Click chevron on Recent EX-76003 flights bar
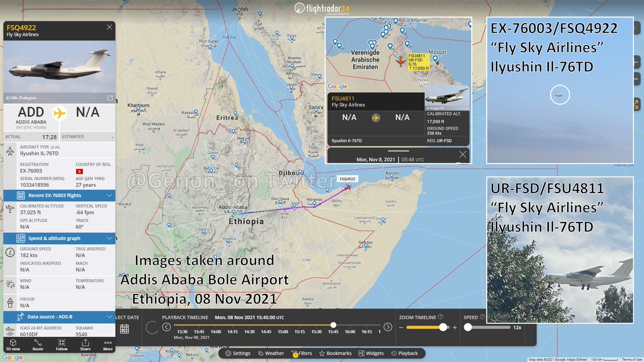This screenshot has height=362, width=644. pyautogui.click(x=109, y=195)
